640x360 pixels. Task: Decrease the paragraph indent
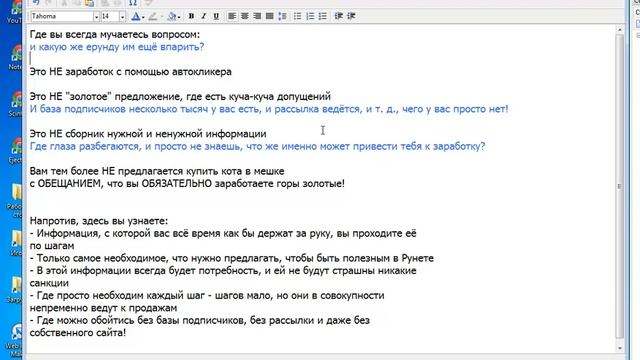coord(338,16)
